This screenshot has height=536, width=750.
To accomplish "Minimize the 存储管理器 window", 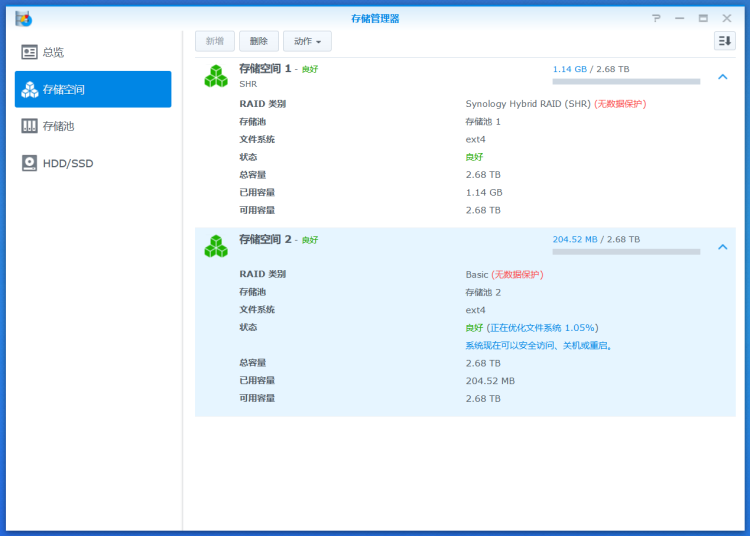I will coord(680,18).
